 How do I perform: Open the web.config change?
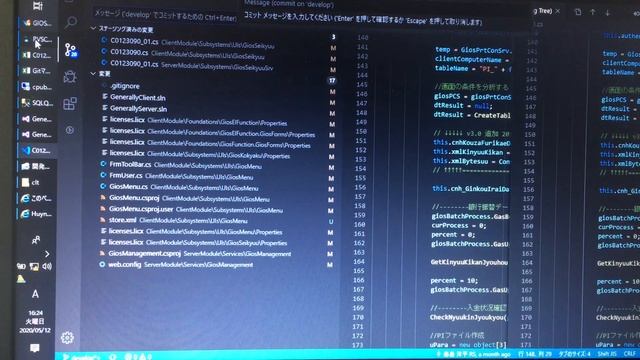(216, 264)
